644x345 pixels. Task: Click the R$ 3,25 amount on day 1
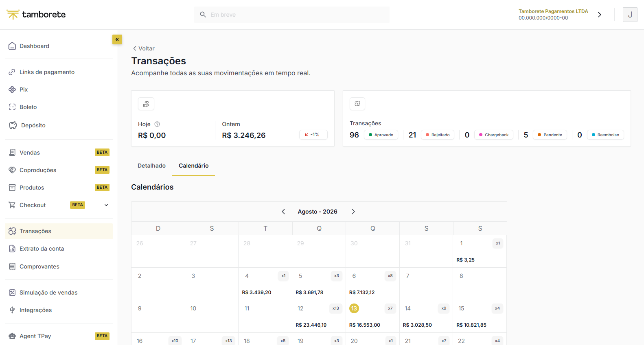click(465, 260)
